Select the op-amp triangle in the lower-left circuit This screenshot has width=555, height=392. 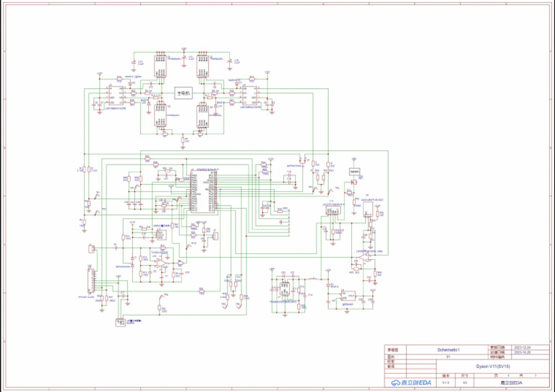pos(162,263)
